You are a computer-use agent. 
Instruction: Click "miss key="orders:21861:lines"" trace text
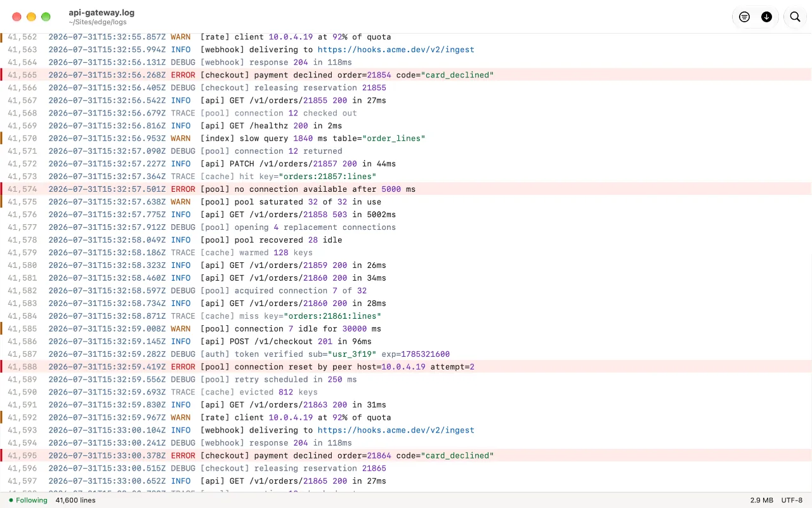[x=310, y=316]
